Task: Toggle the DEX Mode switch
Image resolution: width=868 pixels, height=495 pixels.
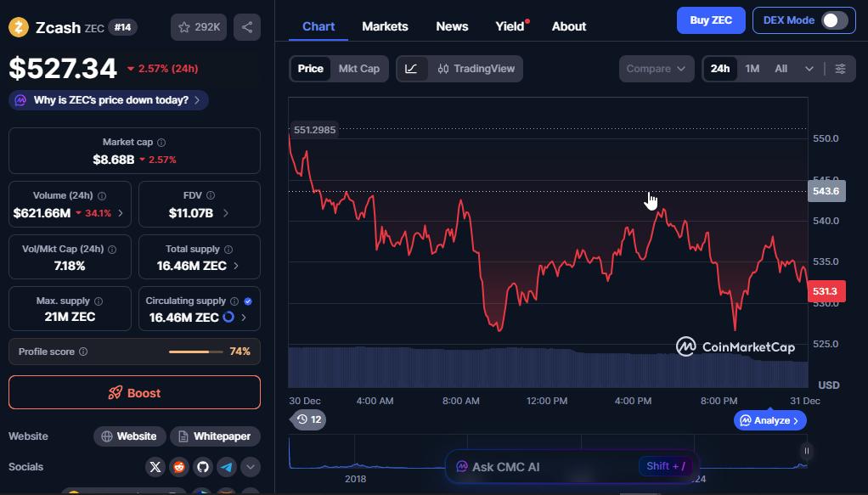Action: (834, 20)
